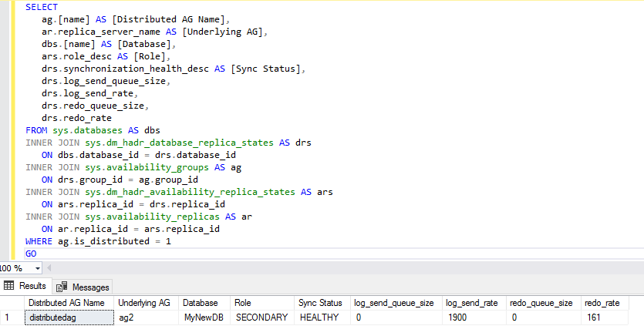The image size is (644, 336).
Task: Switch to the Results tab
Action: (25, 286)
